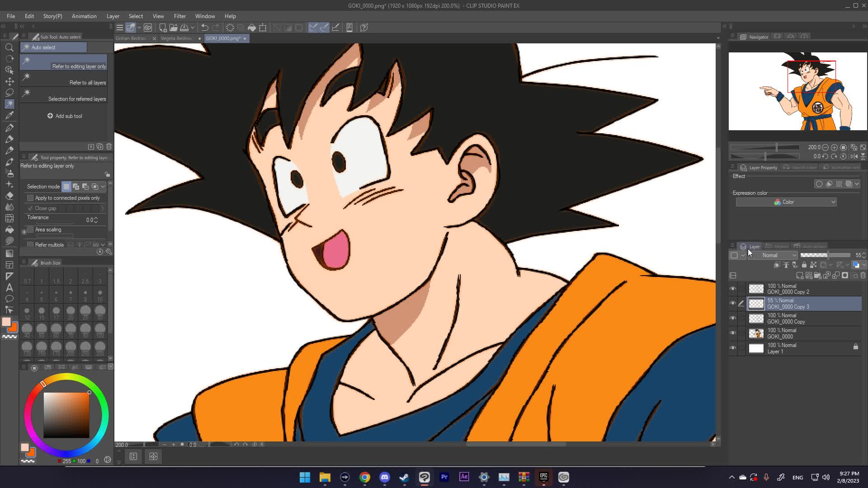This screenshot has width=868, height=488.
Task: Enable Apply to connected pixels only
Action: (x=30, y=198)
